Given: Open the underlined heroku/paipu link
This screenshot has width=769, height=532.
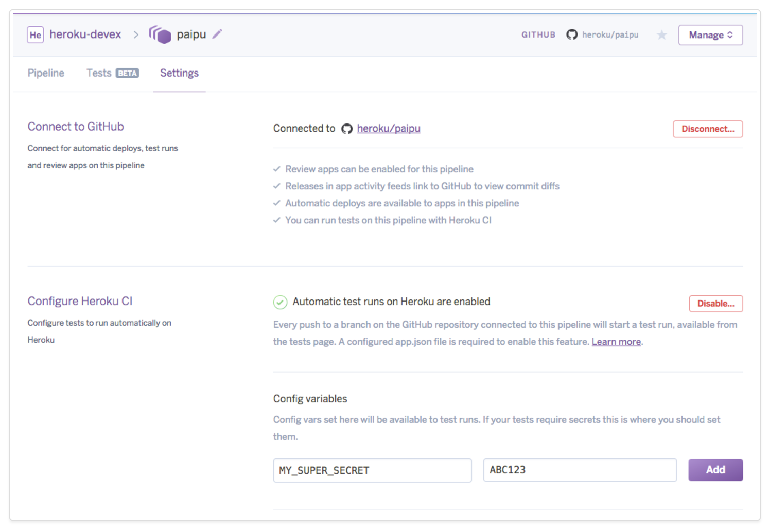Looking at the screenshot, I should tap(389, 128).
